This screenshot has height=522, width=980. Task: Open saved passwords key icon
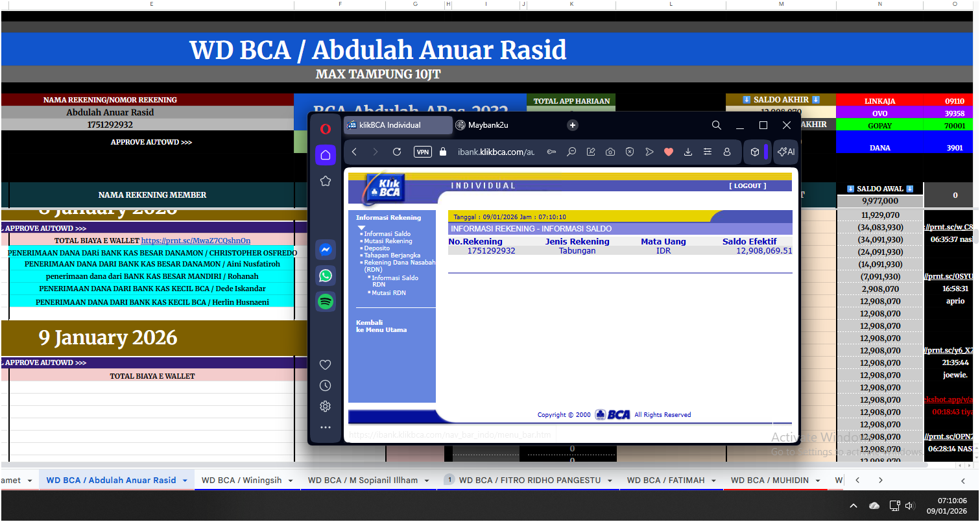(552, 152)
